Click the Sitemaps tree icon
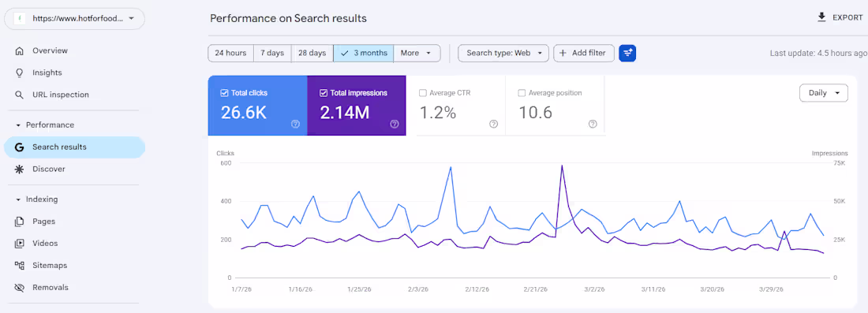 pyautogui.click(x=20, y=266)
